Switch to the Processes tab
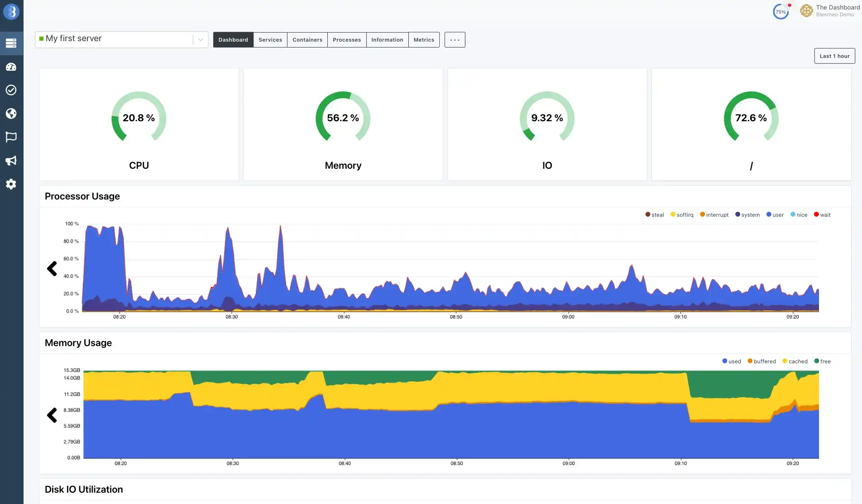 coord(347,40)
